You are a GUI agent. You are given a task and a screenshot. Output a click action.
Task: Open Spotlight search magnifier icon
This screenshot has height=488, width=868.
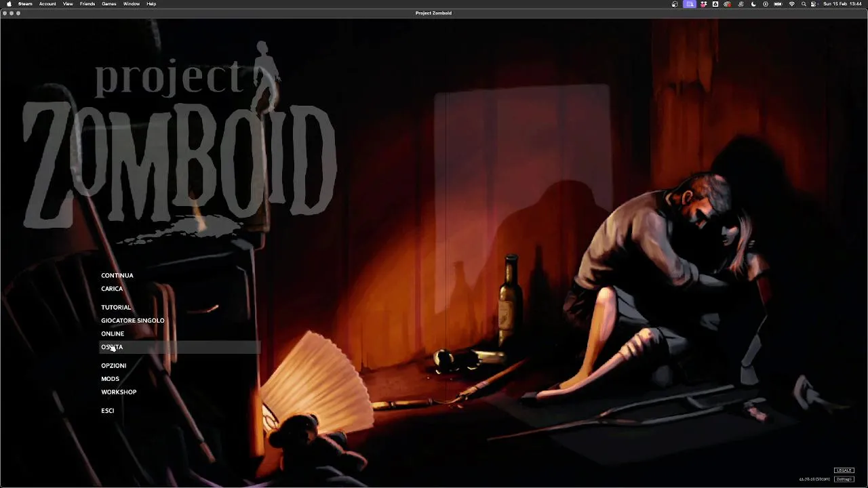point(804,4)
